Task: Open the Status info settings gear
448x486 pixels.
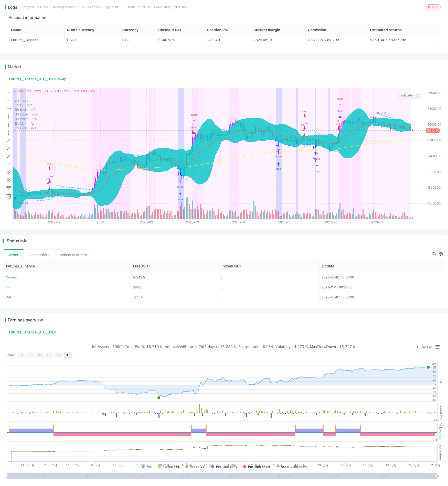Action: tap(441, 254)
